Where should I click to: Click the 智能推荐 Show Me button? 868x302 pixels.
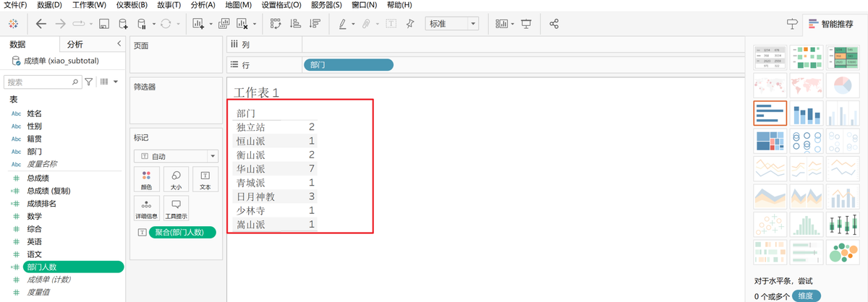(x=833, y=24)
